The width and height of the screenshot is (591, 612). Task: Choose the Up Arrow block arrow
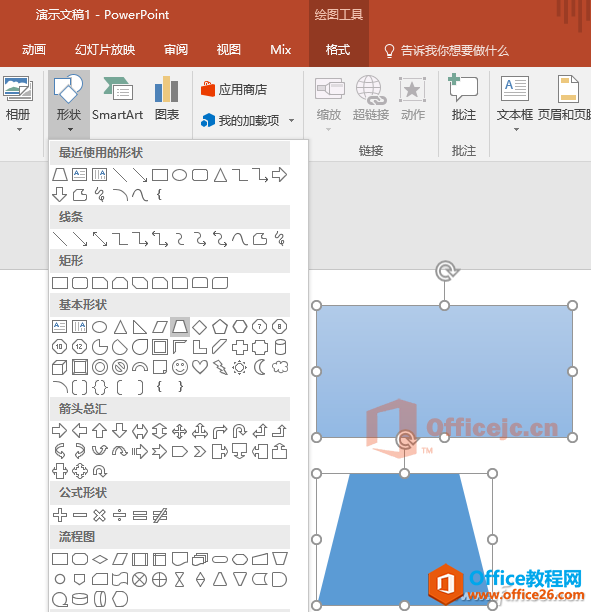100,431
